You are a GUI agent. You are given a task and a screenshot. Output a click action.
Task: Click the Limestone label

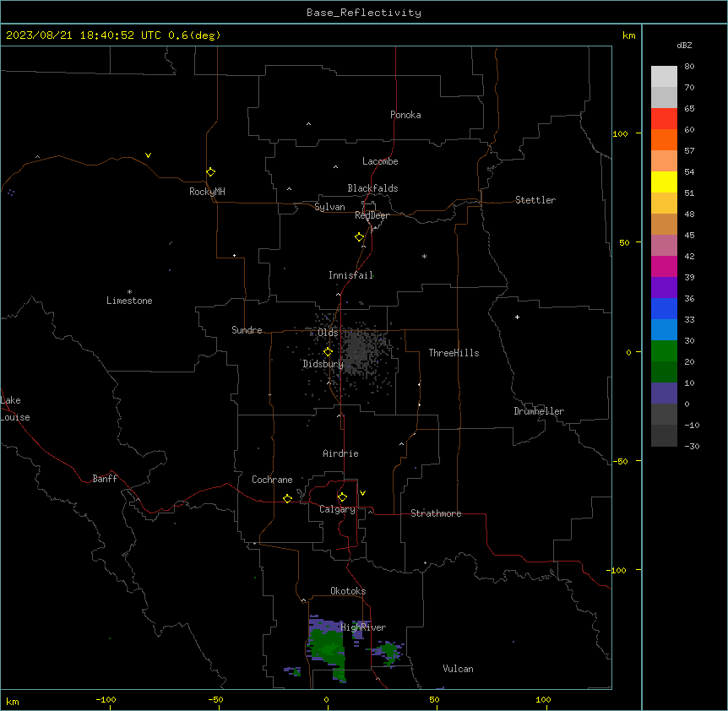pos(129,301)
